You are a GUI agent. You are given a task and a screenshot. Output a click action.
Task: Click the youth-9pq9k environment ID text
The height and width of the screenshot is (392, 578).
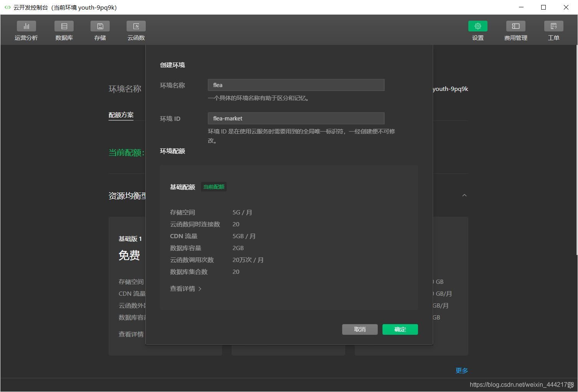click(x=450, y=89)
